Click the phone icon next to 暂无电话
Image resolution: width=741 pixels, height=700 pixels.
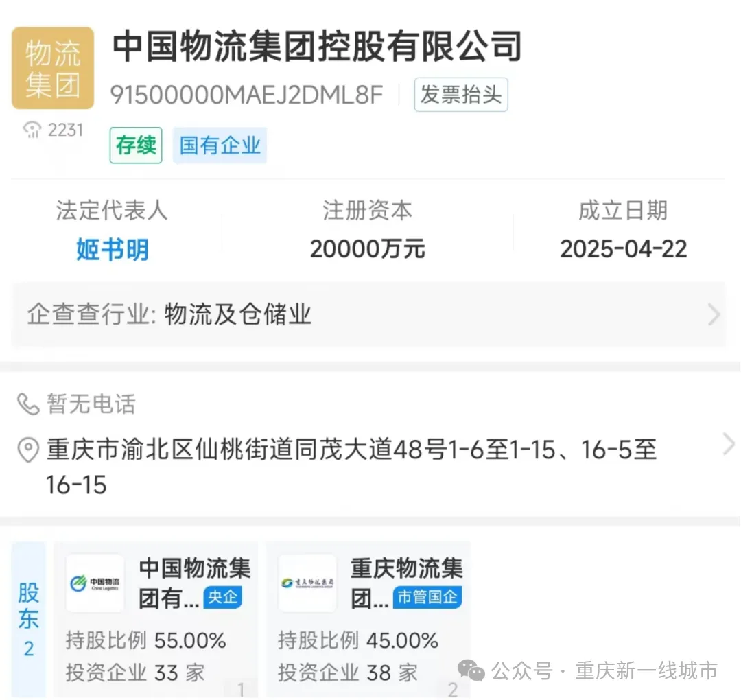click(27, 404)
